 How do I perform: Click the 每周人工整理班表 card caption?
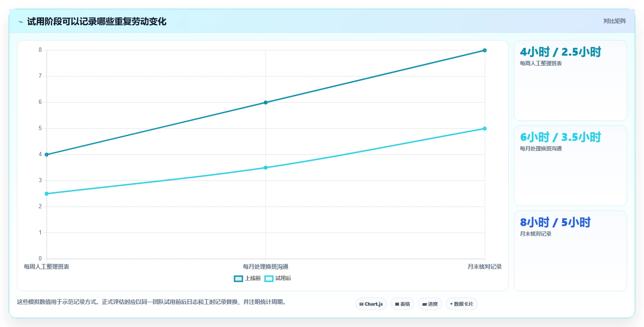tap(541, 63)
